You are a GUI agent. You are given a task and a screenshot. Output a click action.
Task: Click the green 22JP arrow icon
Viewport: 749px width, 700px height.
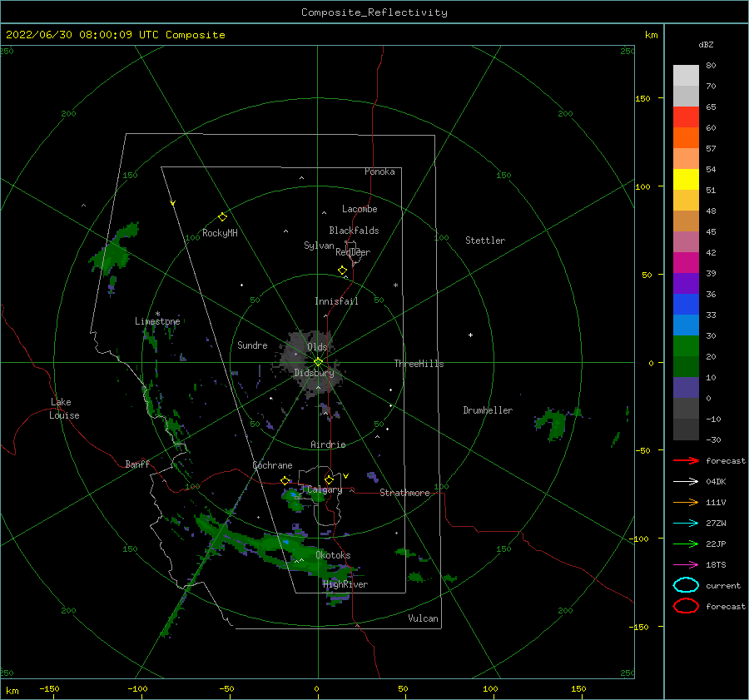click(x=686, y=544)
